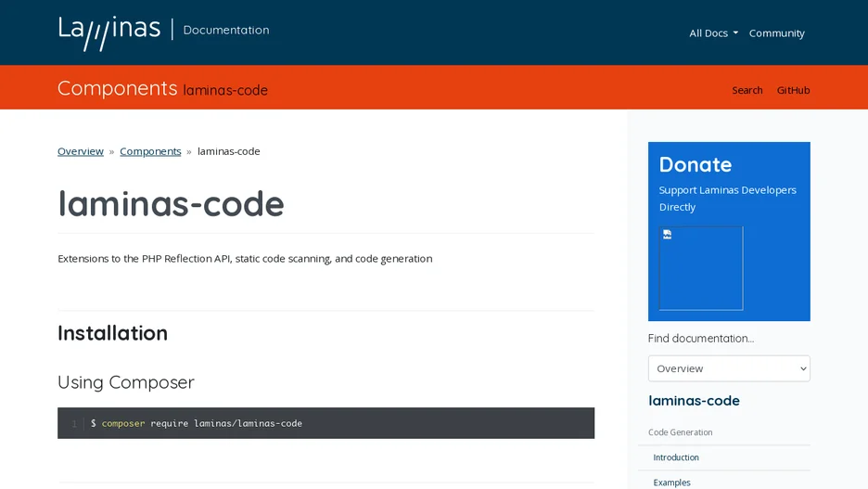Click the Components heading in orange bar
This screenshot has width=868, height=489.
click(x=118, y=88)
